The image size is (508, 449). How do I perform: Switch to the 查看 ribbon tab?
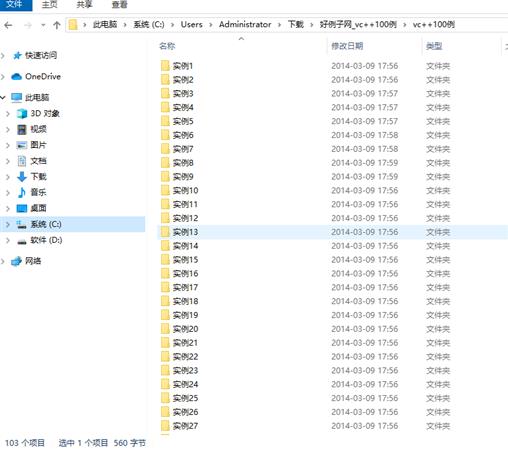pos(119,5)
